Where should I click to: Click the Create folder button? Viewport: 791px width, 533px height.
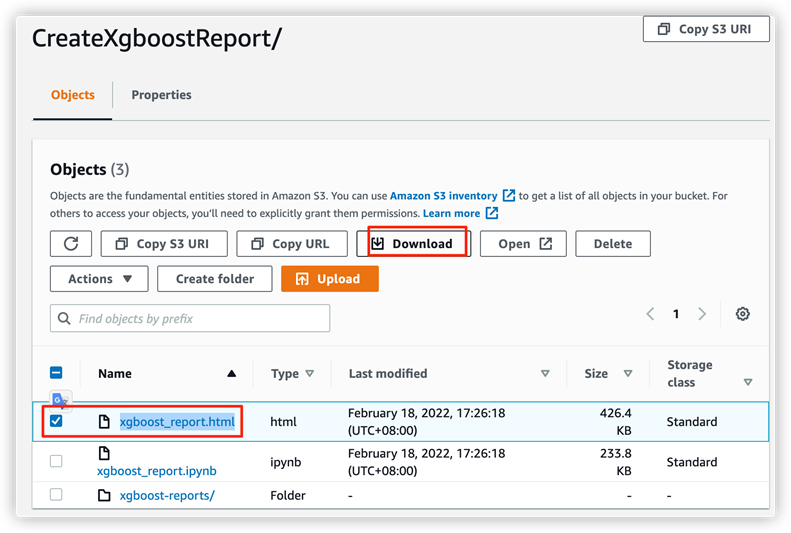(214, 279)
